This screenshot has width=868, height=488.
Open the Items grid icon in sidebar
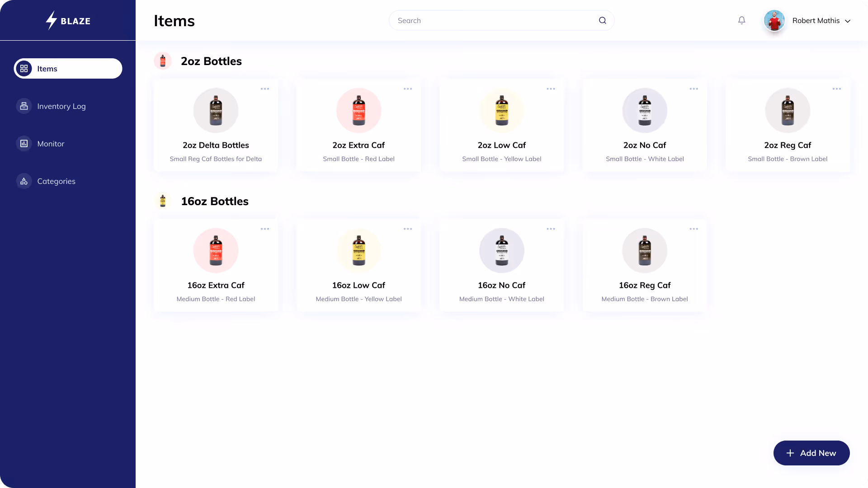point(24,68)
